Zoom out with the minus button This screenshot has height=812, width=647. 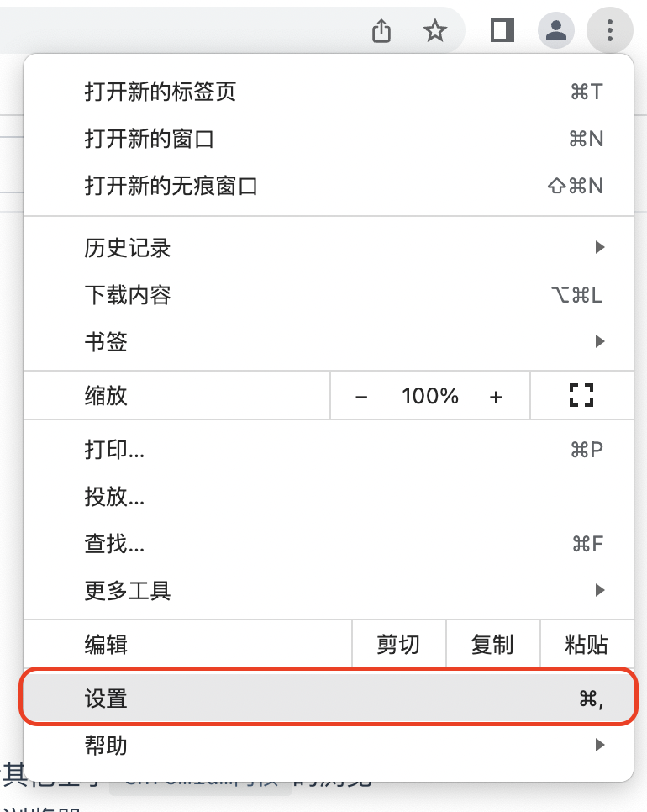tap(362, 397)
